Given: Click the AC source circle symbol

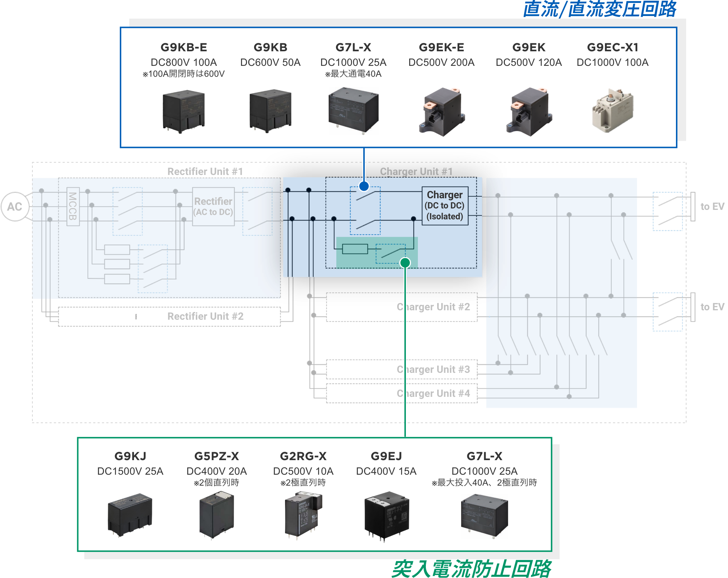Looking at the screenshot, I should click(x=15, y=207).
